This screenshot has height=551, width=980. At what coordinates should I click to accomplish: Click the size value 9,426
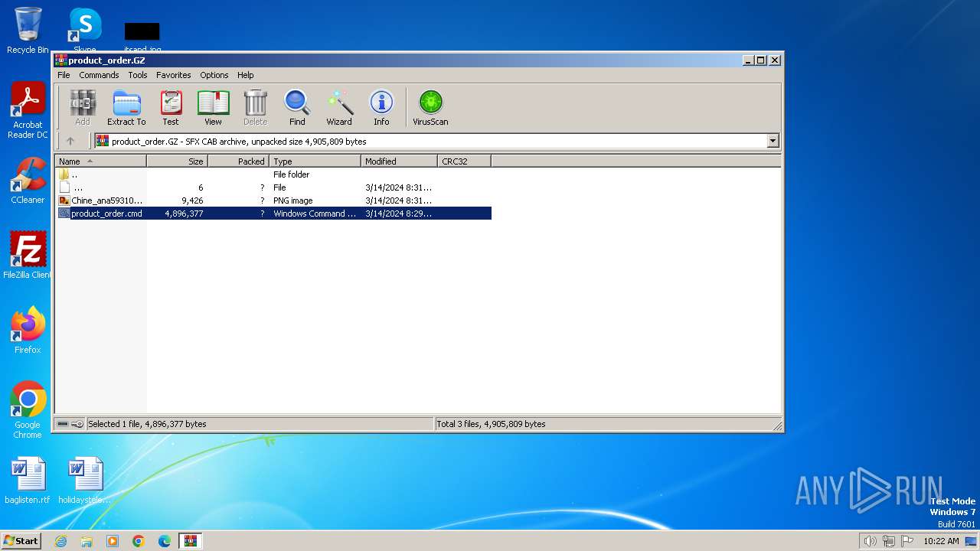[192, 201]
